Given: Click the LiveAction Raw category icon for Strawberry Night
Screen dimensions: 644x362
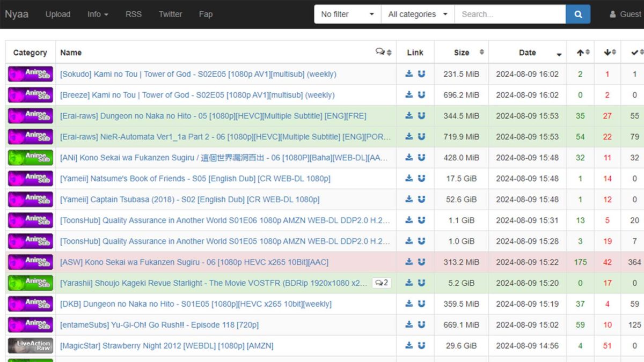Looking at the screenshot, I should [30, 346].
